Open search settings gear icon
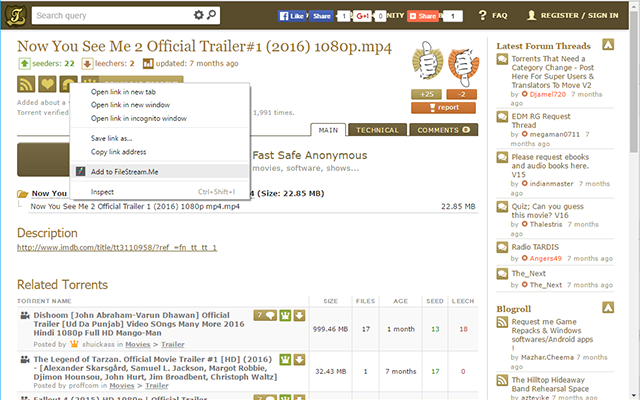This screenshot has height=400, width=640. coord(198,15)
